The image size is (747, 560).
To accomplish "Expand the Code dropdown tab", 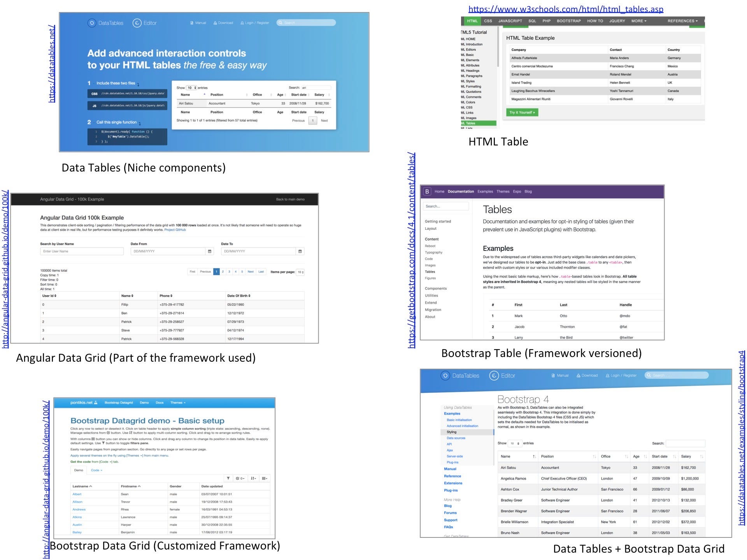I will (96, 470).
